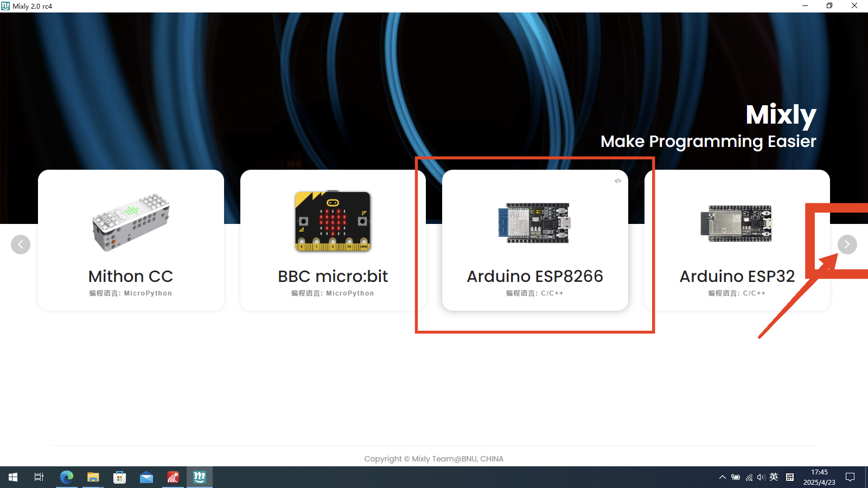Viewport: 868px width, 488px height.
Task: Go to the next board carousel page
Action: pos(847,245)
